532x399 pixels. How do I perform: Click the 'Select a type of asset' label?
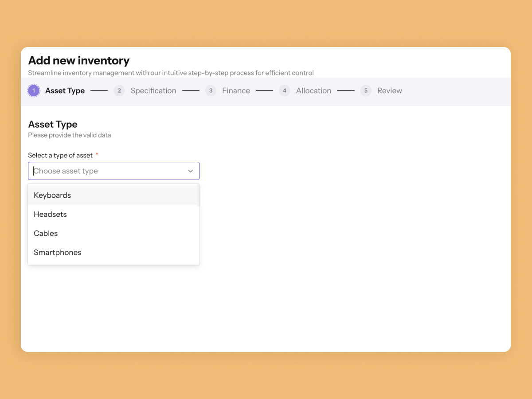pyautogui.click(x=60, y=156)
